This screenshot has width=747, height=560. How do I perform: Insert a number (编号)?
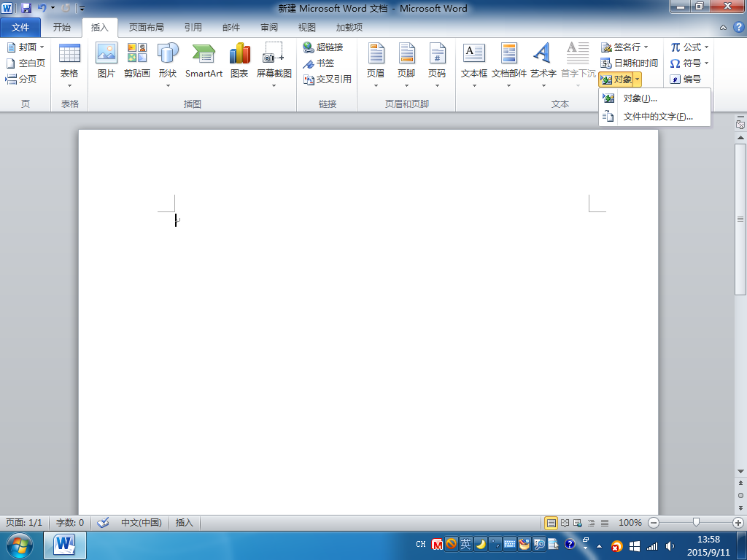point(686,79)
